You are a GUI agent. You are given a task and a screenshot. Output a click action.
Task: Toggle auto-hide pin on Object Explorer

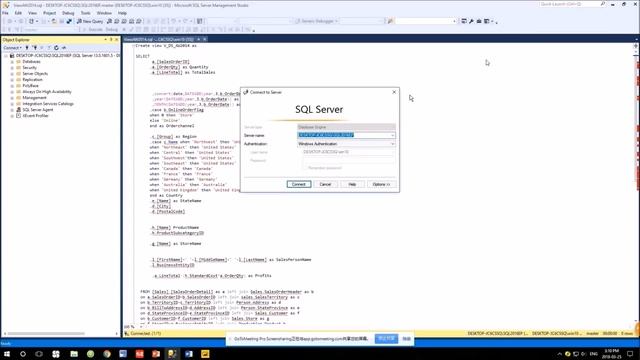111,40
